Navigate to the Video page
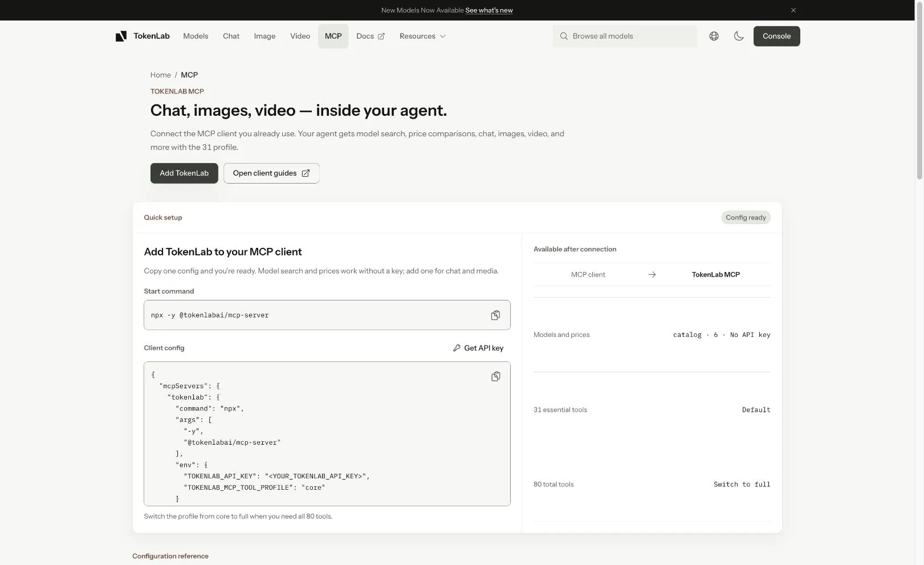The width and height of the screenshot is (924, 565). click(x=300, y=36)
